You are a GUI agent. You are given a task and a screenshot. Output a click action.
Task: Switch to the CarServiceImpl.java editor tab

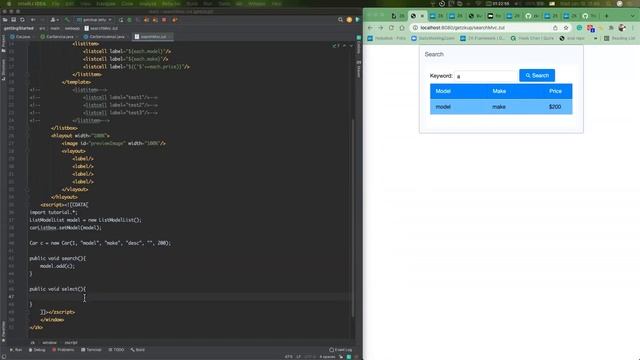pyautogui.click(x=104, y=37)
